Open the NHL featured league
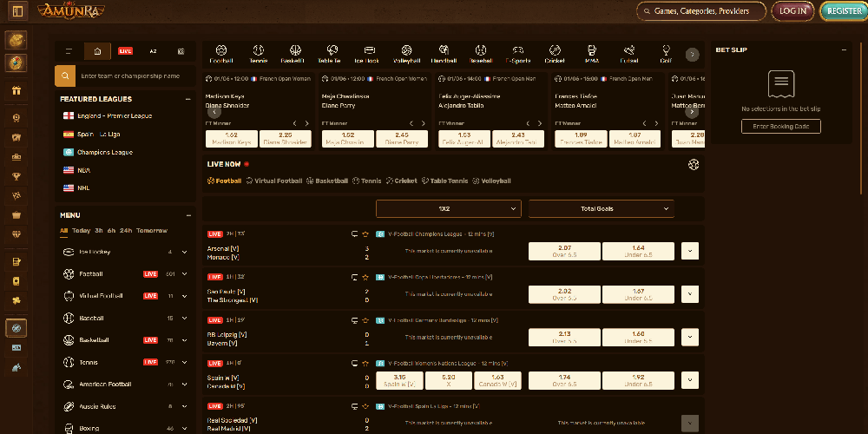 tap(83, 188)
